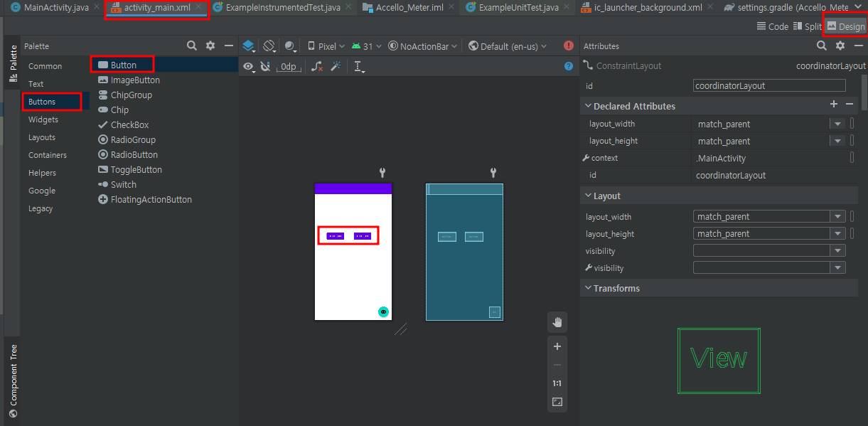Open the view options eye icon
Screen dimensions: 868x426
(250, 66)
